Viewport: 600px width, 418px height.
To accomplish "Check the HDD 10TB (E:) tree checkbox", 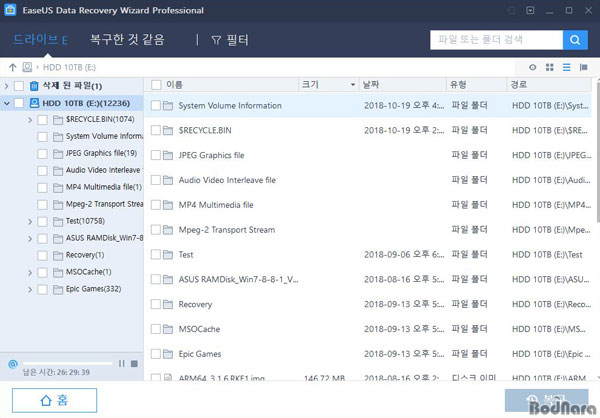I will (x=19, y=103).
